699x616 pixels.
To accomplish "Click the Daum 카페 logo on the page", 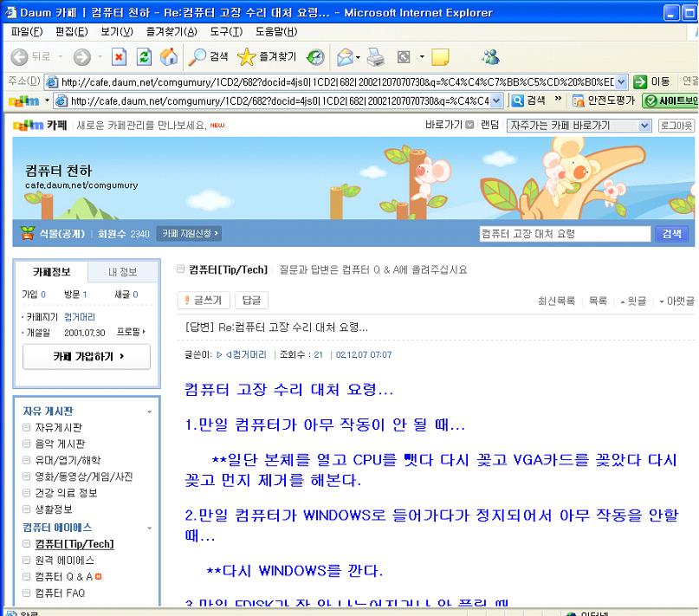I will click(x=40, y=126).
